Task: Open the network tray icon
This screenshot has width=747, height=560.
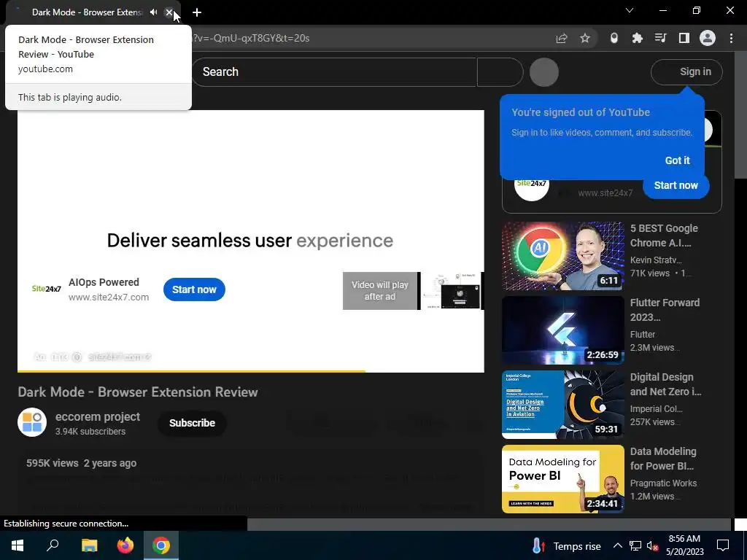Action: pyautogui.click(x=635, y=545)
